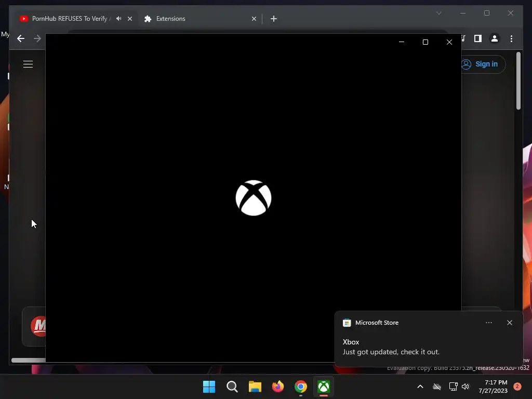This screenshot has width=532, height=399.
Task: Maximize the Xbox app window
Action: (425, 42)
